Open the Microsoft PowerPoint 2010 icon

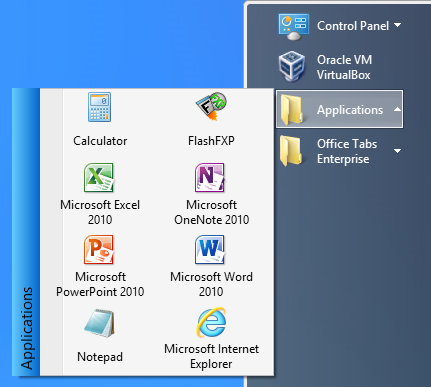point(99,250)
